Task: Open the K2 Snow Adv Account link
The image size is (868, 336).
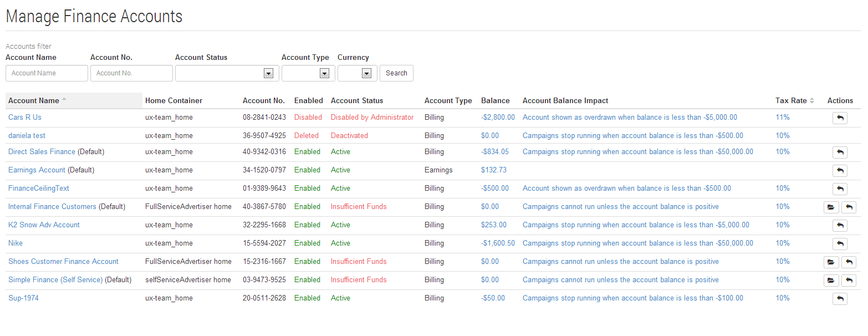Action: [x=44, y=225]
